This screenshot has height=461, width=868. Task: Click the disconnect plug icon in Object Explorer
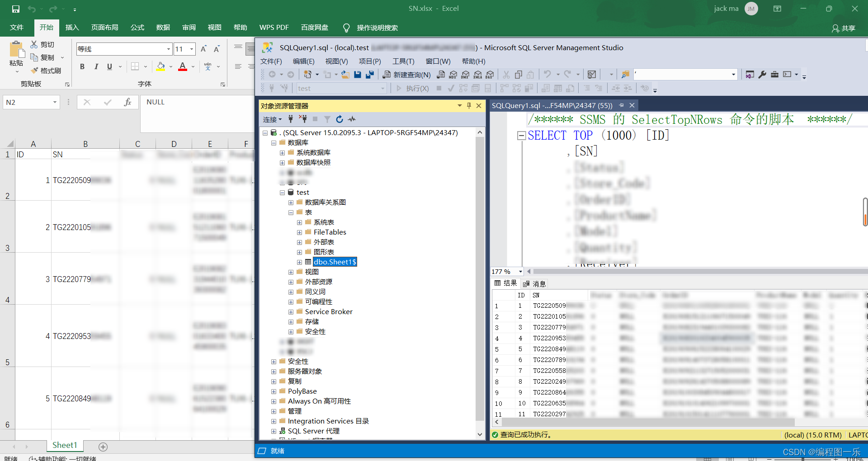point(303,119)
